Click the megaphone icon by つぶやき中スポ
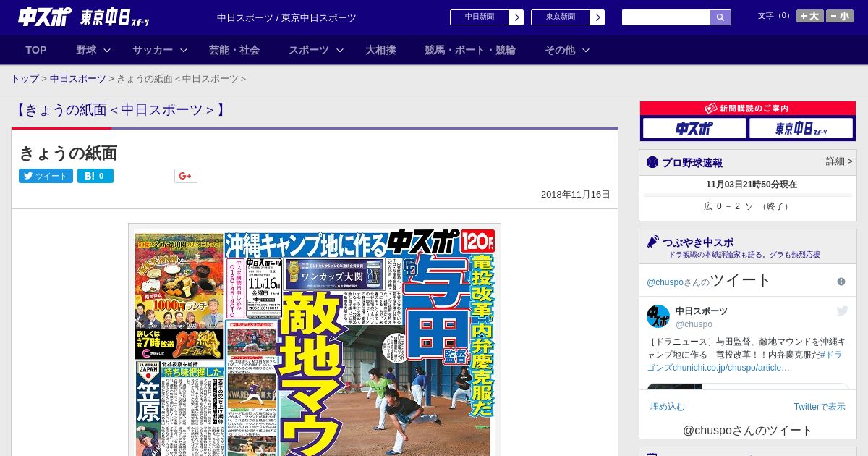The width and height of the screenshot is (868, 456). (x=653, y=241)
